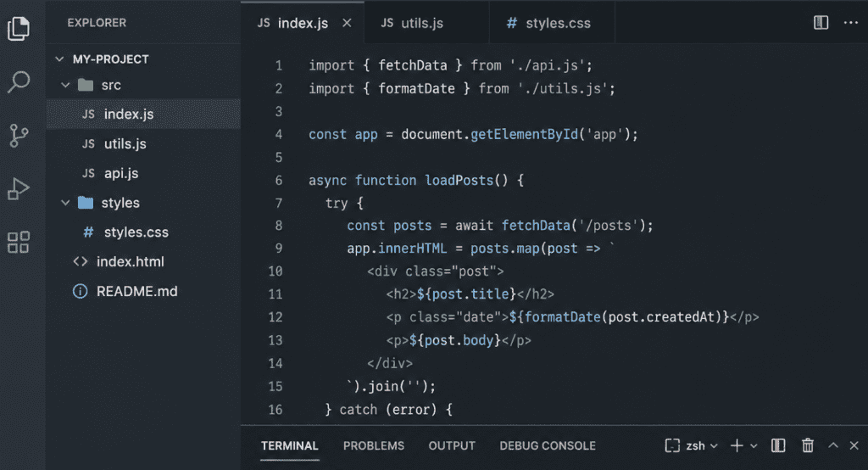Open the Source Control view icon
Screen dimensions: 868x470
point(19,135)
